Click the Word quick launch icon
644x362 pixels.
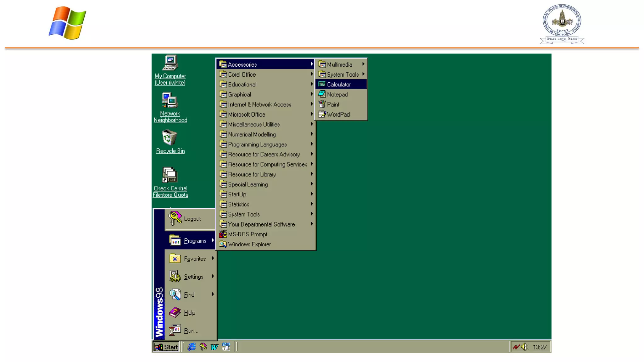(x=214, y=347)
